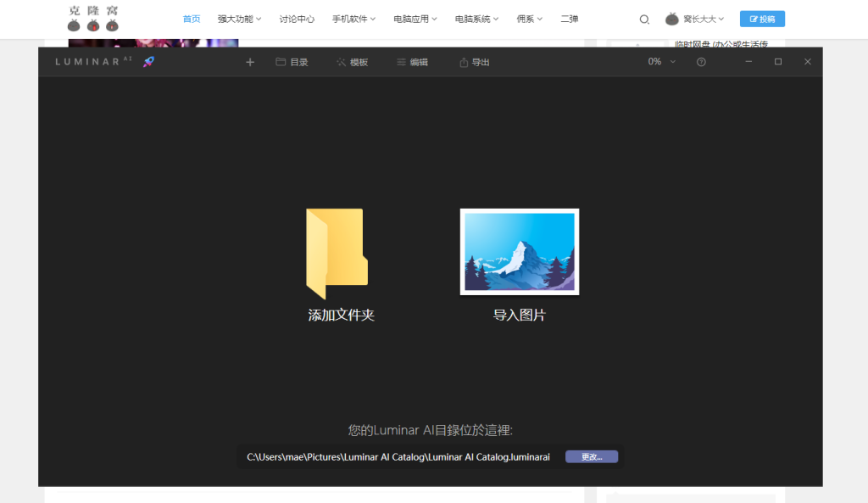Switch to the 模板 templates tab
868x503 pixels.
(x=352, y=62)
